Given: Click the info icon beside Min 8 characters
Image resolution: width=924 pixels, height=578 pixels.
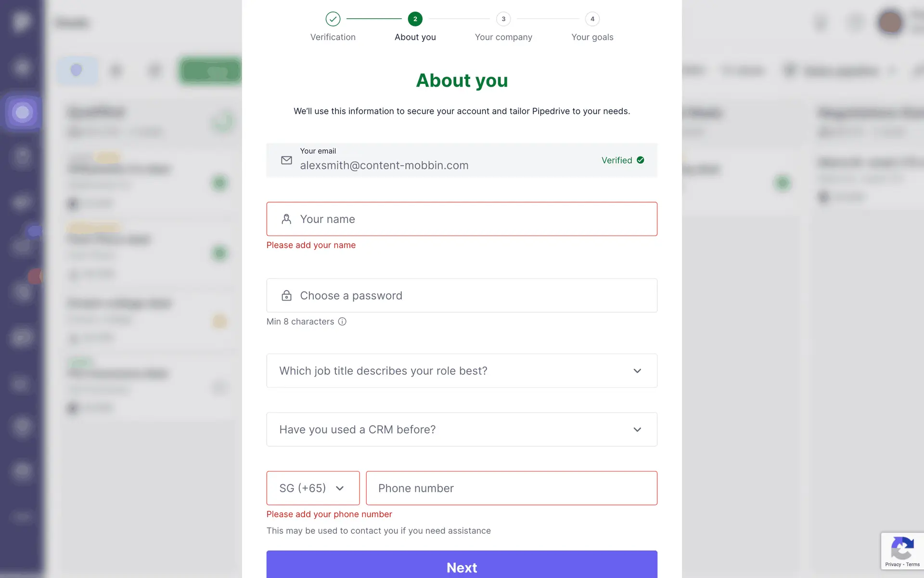Looking at the screenshot, I should (x=342, y=322).
